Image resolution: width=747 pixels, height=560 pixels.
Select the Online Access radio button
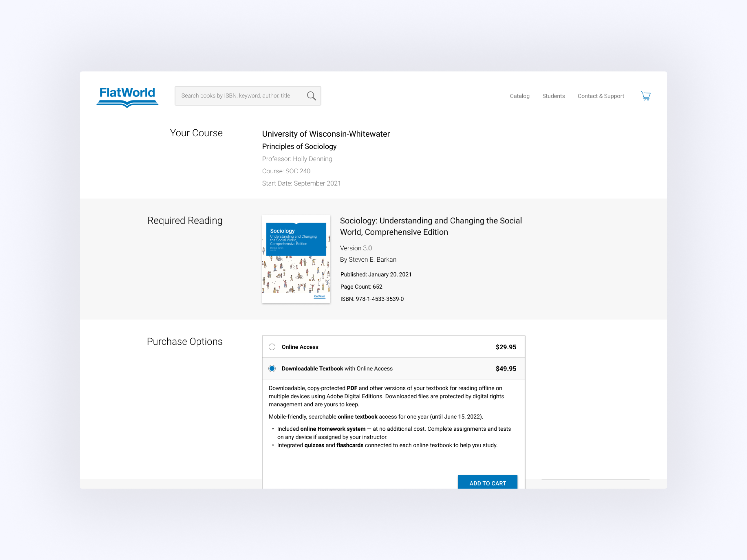pos(272,347)
